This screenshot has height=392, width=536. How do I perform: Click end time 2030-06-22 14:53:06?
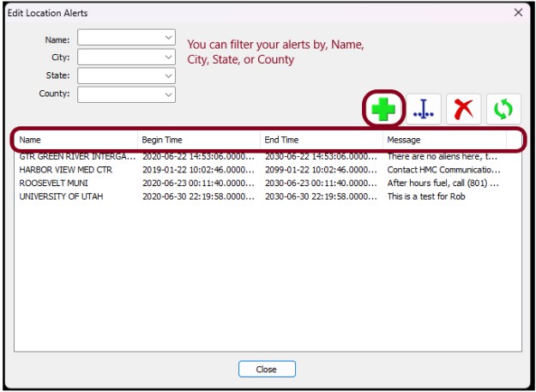tap(321, 156)
